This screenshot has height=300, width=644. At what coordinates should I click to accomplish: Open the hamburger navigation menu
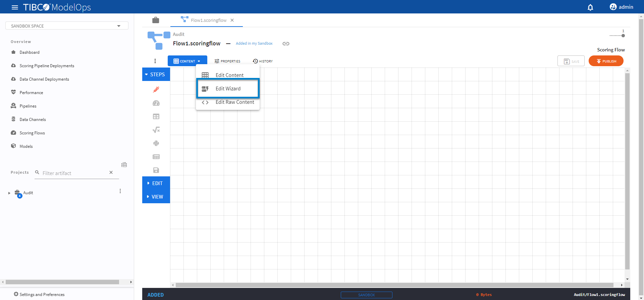click(15, 7)
